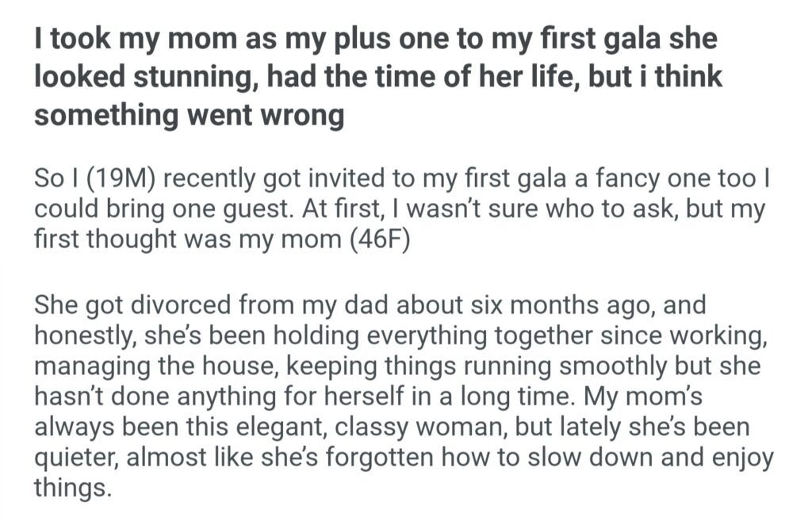Click the final word "things." of the post
The height and width of the screenshot is (525, 812).
pyautogui.click(x=70, y=487)
